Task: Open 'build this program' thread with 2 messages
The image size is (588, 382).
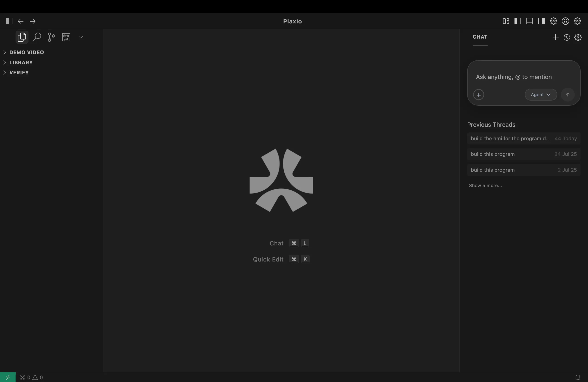Action: tap(524, 170)
